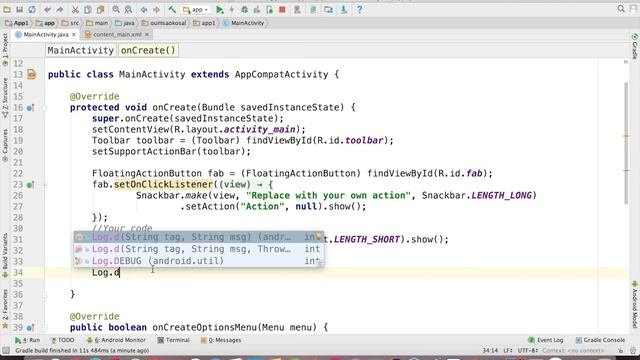
Task: Select MainActivity in the breadcrumb bar
Action: click(244, 23)
